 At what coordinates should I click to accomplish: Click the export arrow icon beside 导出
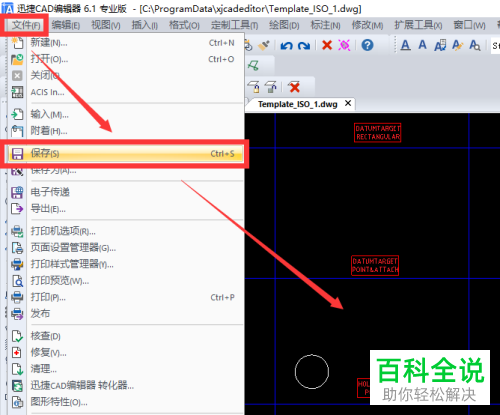[17, 209]
